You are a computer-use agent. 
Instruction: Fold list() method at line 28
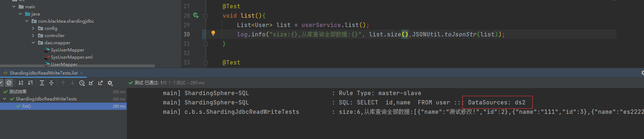click(x=206, y=16)
